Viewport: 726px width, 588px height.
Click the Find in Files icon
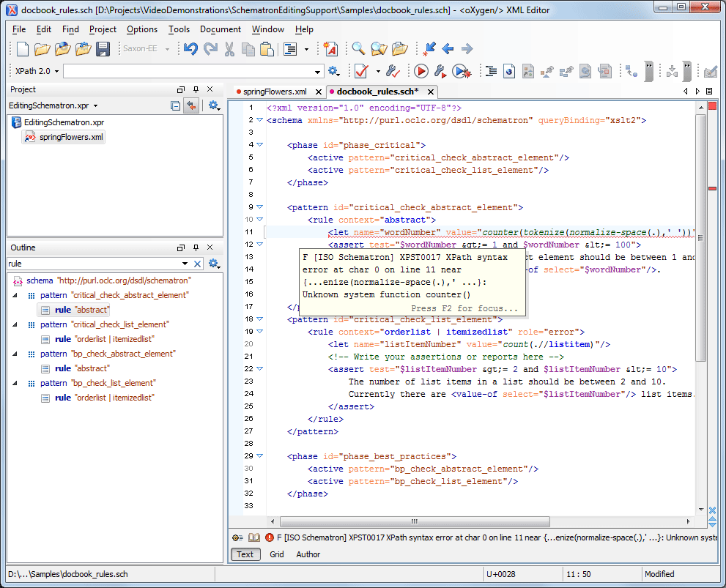378,48
